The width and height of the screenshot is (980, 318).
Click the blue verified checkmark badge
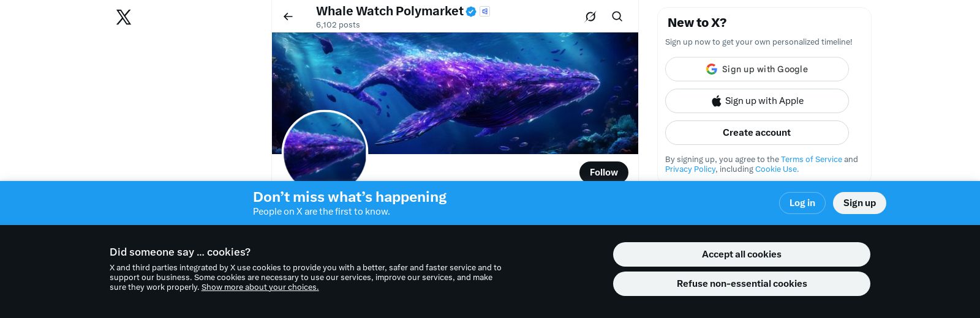(x=471, y=11)
